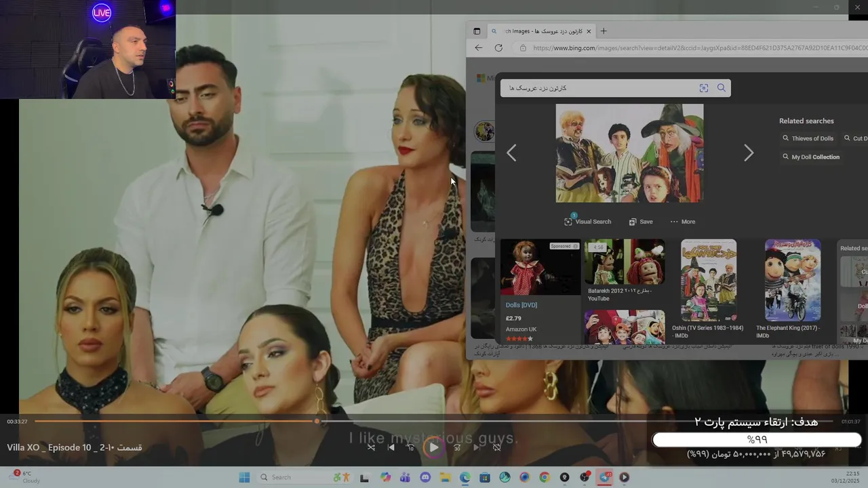
Task: Refresh the Bing page
Action: coord(498,48)
